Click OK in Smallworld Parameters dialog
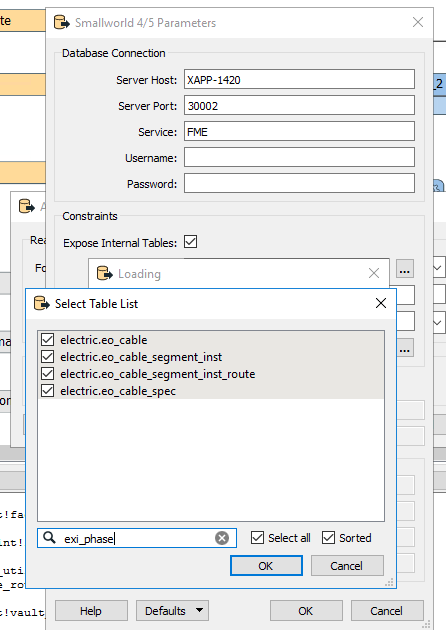The width and height of the screenshot is (446, 630). 306,611
